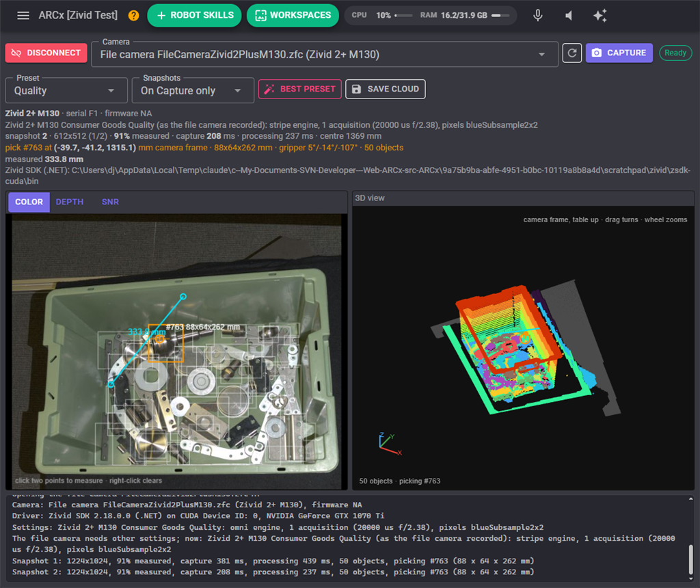This screenshot has height=588, width=700.
Task: Click the log scrollbar down arrow
Action: pos(690,579)
